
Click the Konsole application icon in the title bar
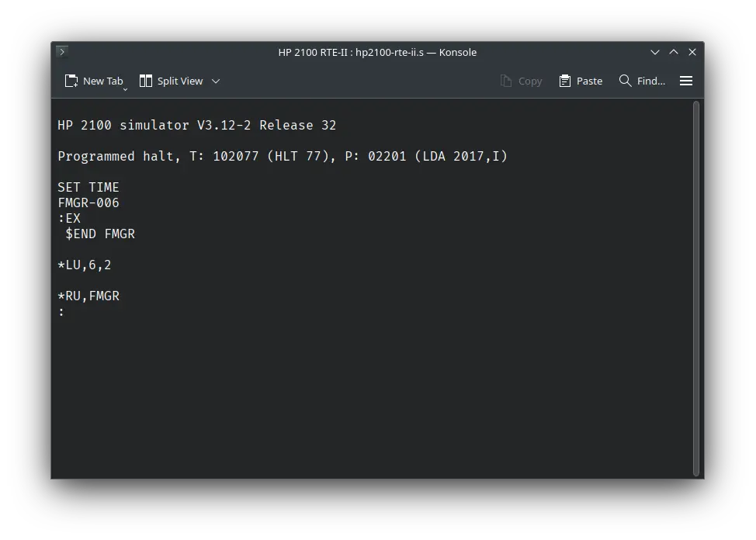[61, 52]
